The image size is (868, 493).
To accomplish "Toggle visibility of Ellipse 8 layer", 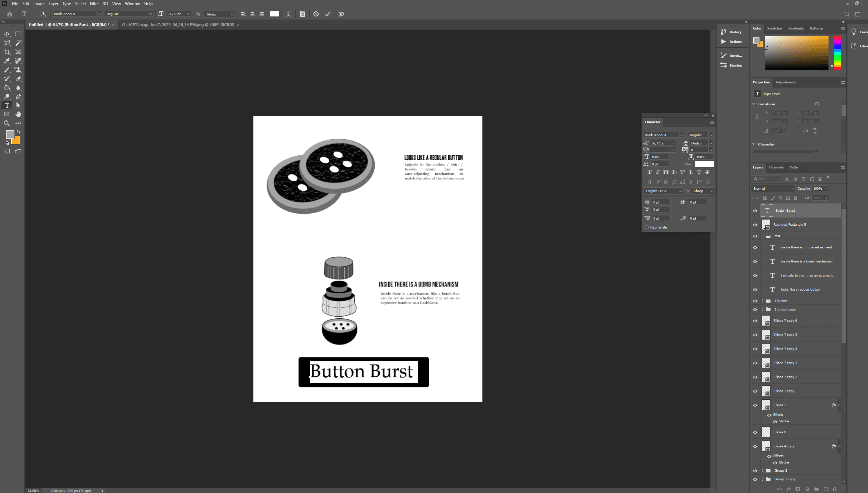I will click(755, 432).
